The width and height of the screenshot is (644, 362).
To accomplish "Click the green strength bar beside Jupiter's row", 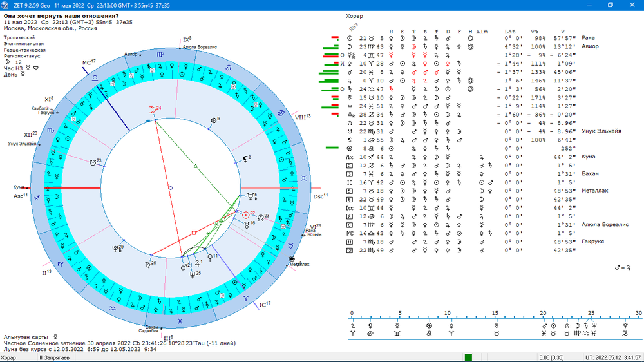I will click(328, 81).
